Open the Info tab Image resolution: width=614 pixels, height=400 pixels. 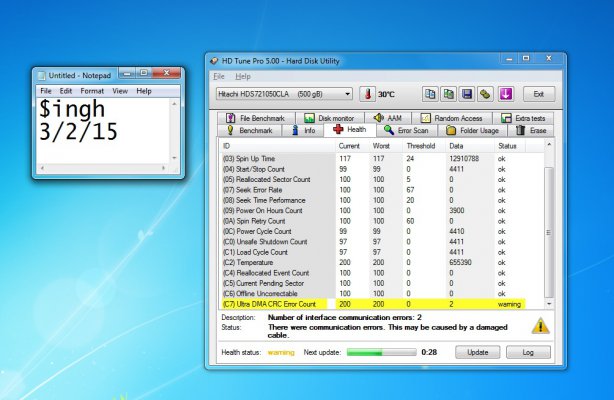[303, 130]
